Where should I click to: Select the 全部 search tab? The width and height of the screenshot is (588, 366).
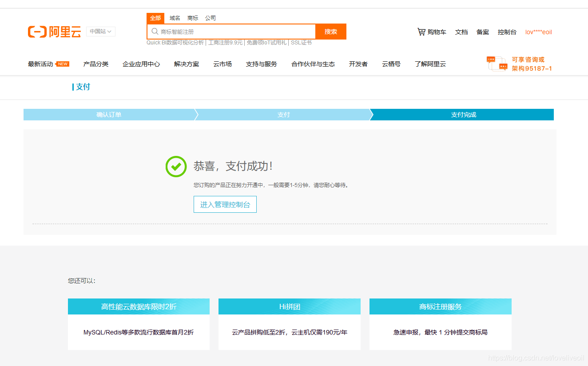[155, 18]
